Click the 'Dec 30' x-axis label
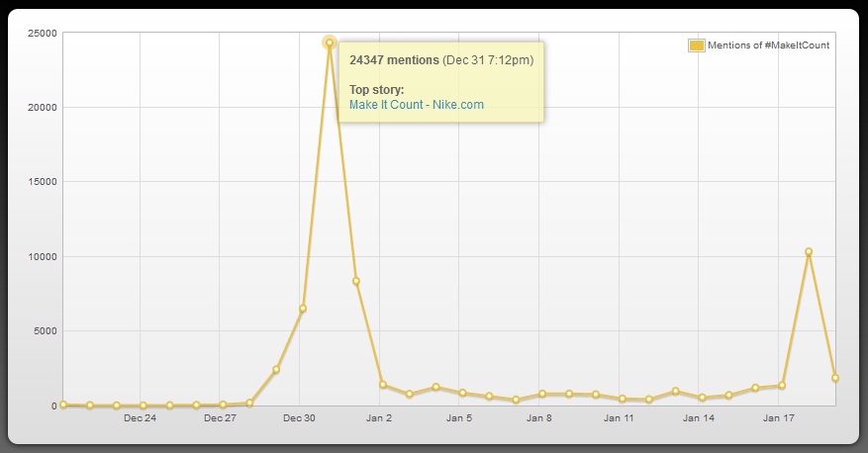The image size is (868, 453). click(x=299, y=418)
